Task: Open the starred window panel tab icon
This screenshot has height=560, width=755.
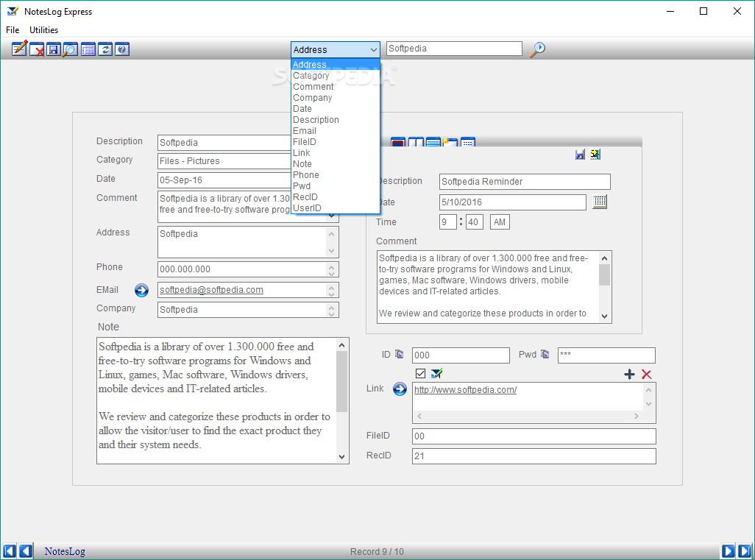Action: (x=450, y=142)
